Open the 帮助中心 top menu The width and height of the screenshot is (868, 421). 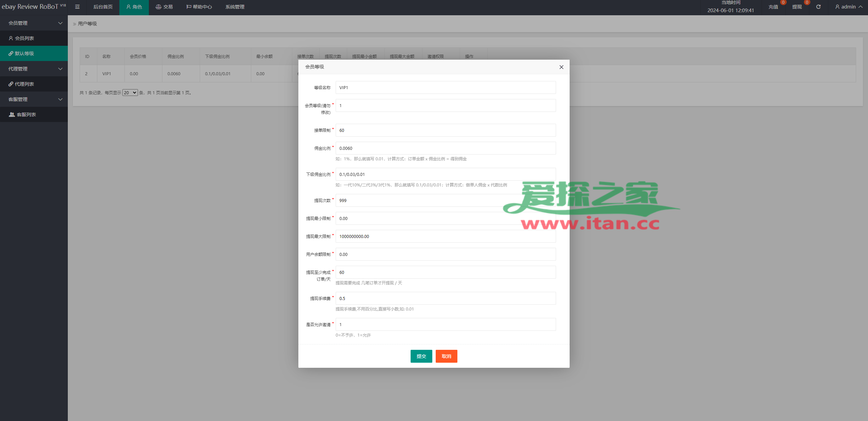tap(199, 7)
